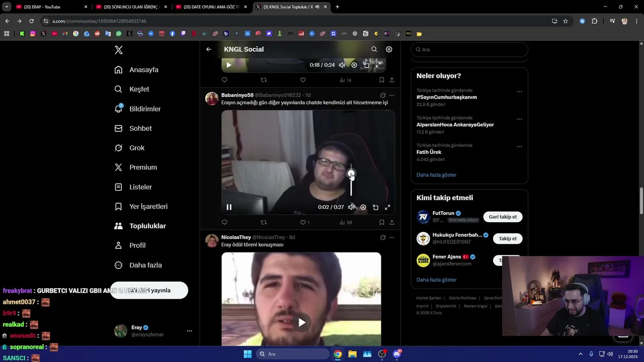The image size is (644, 362).
Task: Show hidden system tray icons
Action: 580,354
